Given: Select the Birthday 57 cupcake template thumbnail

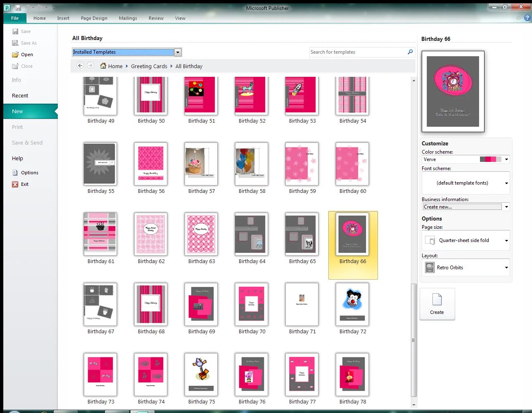Looking at the screenshot, I should [x=201, y=164].
